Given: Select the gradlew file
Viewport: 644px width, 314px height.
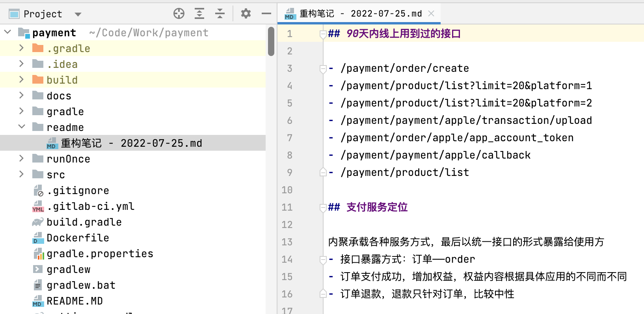Looking at the screenshot, I should [68, 269].
